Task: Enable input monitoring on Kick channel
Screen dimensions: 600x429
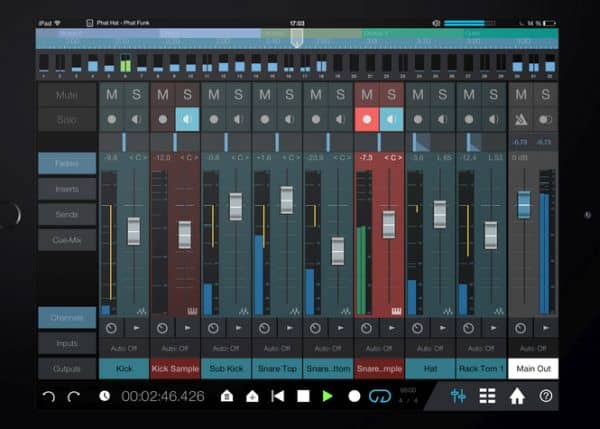Action: pos(137,119)
